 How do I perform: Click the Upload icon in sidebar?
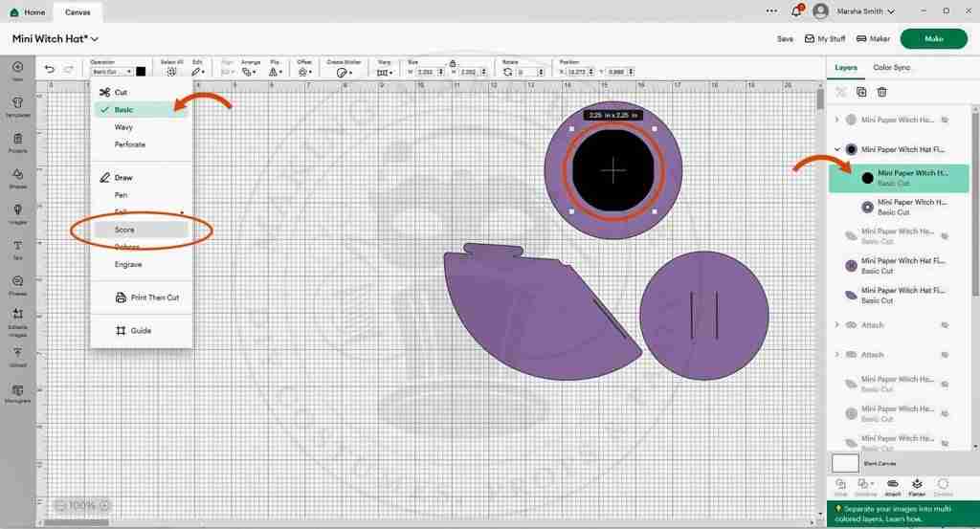pos(17,356)
